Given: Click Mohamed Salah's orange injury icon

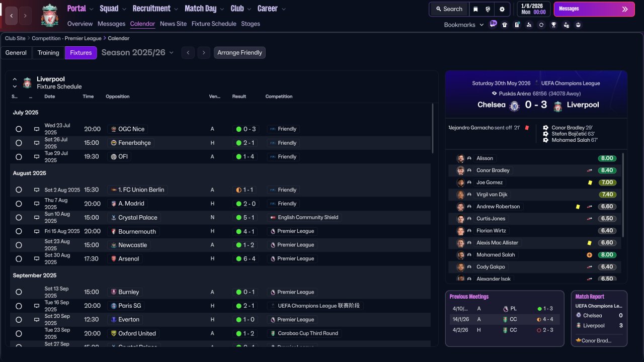Looking at the screenshot, I should point(589,255).
